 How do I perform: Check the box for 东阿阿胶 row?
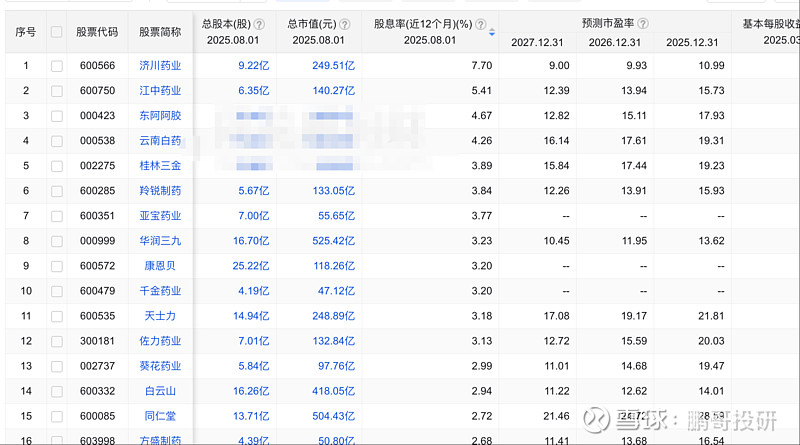point(57,116)
